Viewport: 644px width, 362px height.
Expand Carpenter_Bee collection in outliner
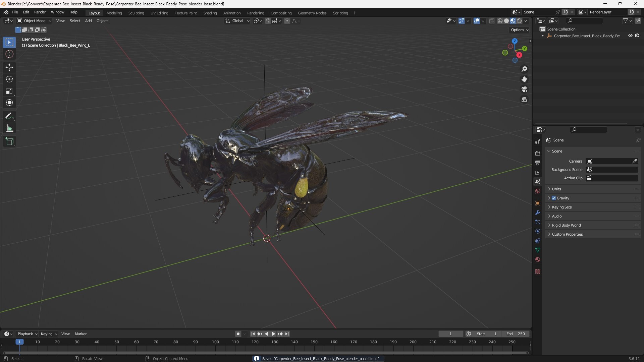542,36
